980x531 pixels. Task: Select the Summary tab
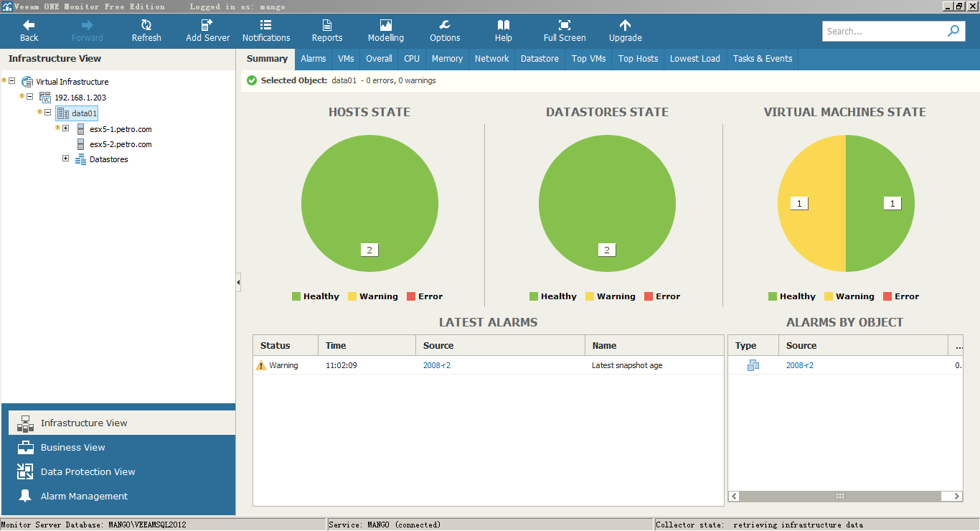pos(267,59)
